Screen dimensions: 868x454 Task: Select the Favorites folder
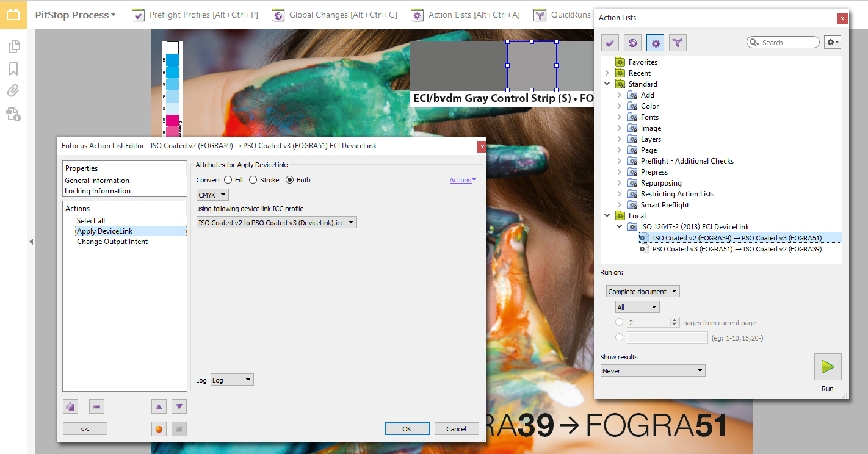643,62
